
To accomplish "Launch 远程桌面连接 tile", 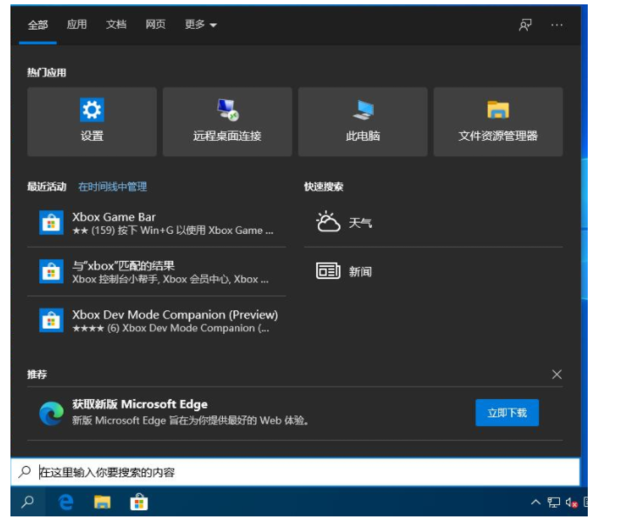I will coord(227,121).
